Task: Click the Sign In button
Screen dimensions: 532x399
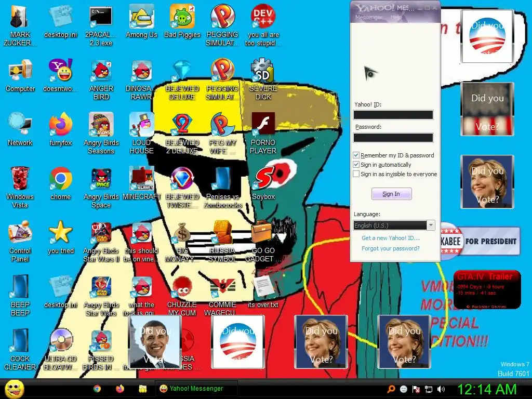Action: pos(391,194)
